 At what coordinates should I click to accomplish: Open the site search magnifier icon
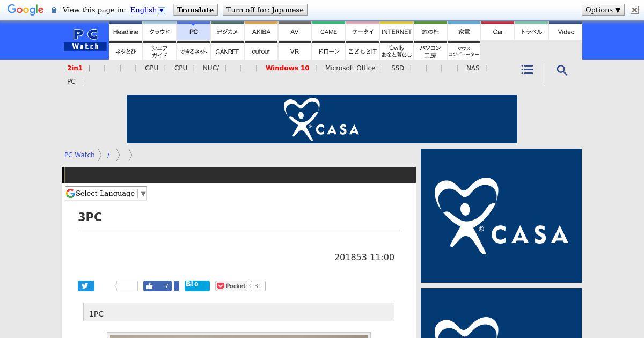tap(562, 70)
